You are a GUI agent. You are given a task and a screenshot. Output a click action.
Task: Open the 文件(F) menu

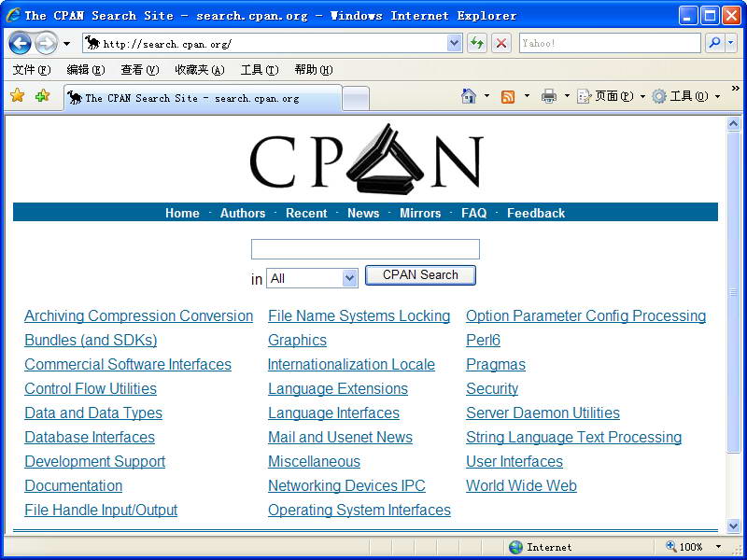[x=32, y=70]
